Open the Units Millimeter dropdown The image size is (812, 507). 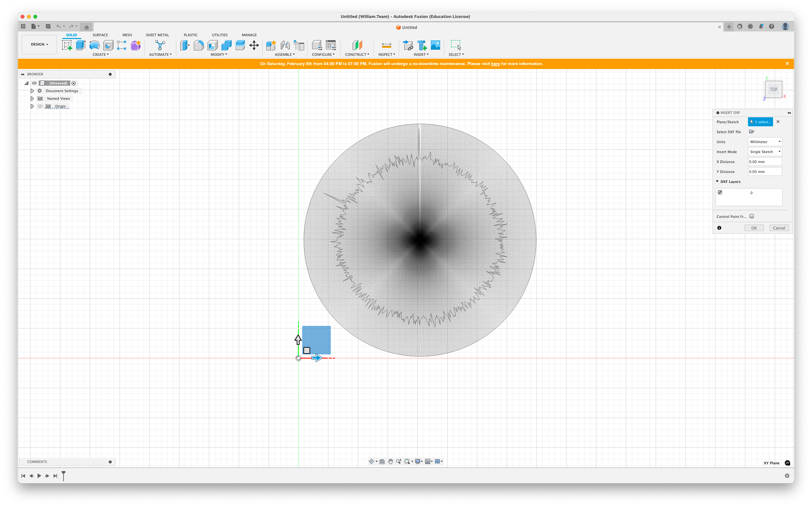765,142
